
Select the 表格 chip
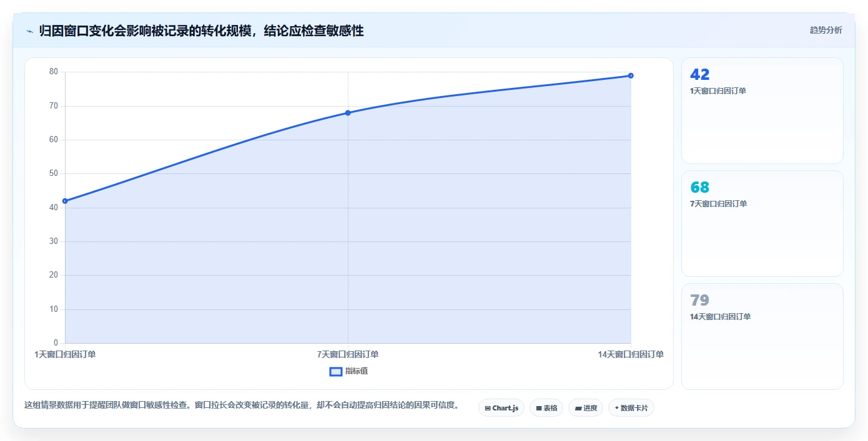546,408
